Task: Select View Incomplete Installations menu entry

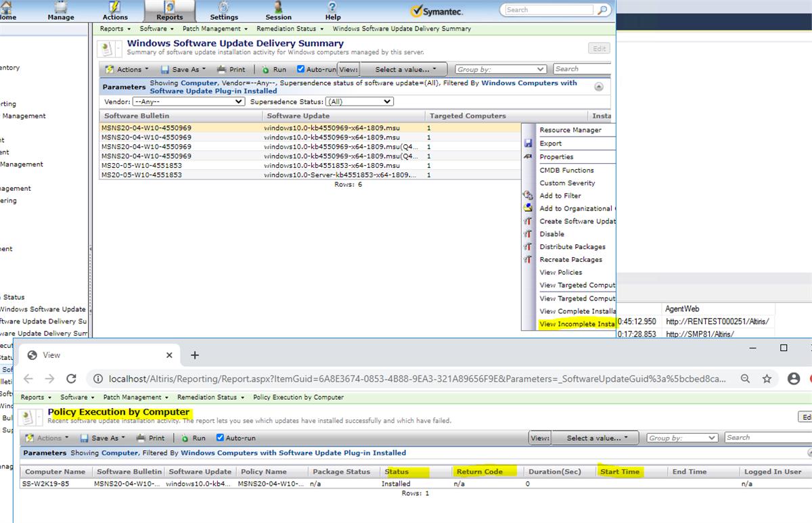Action: tap(577, 324)
